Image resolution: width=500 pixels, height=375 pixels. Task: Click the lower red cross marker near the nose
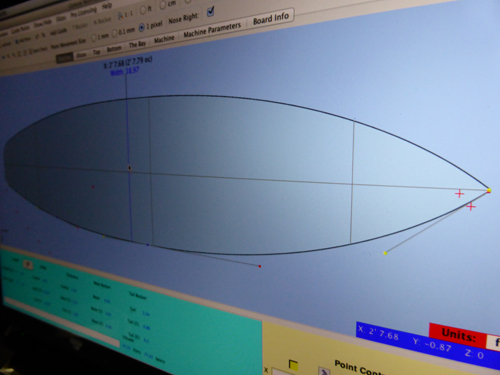(470, 207)
